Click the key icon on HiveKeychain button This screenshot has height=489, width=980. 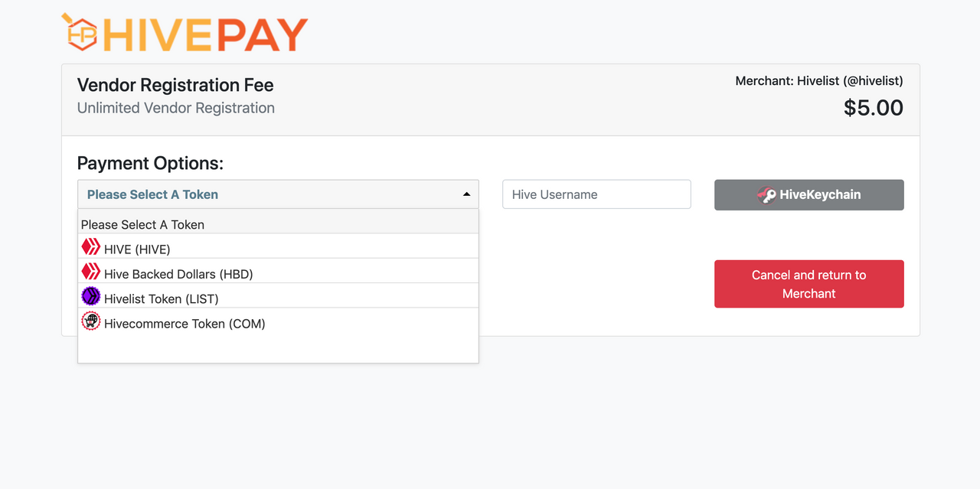[766, 194]
